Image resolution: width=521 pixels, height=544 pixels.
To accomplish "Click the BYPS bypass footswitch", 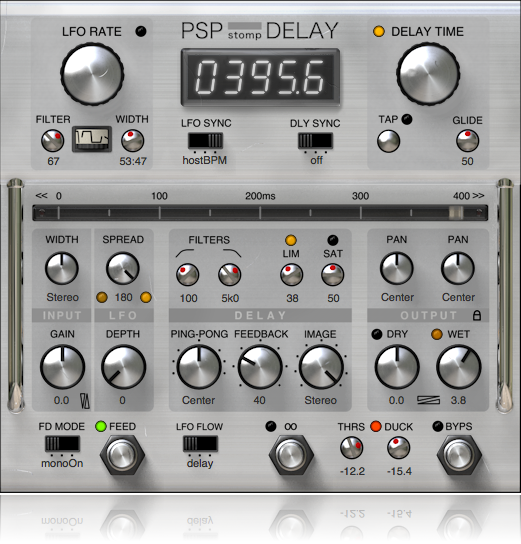I will pyautogui.click(x=459, y=455).
